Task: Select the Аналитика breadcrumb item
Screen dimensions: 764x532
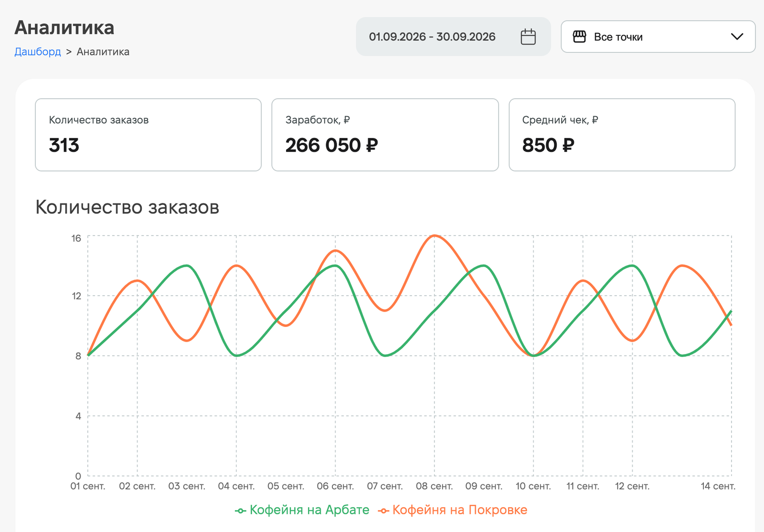Action: pyautogui.click(x=103, y=52)
